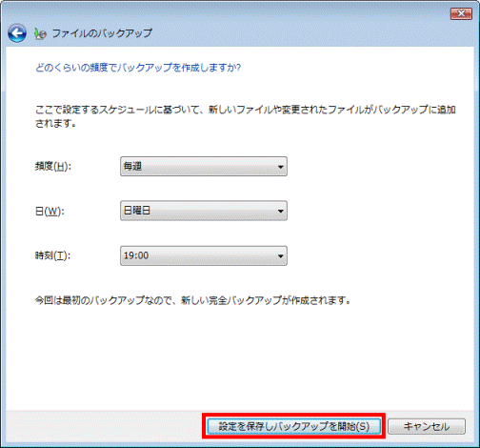Close the backup dialog window
The height and width of the screenshot is (448, 480).
461,13
